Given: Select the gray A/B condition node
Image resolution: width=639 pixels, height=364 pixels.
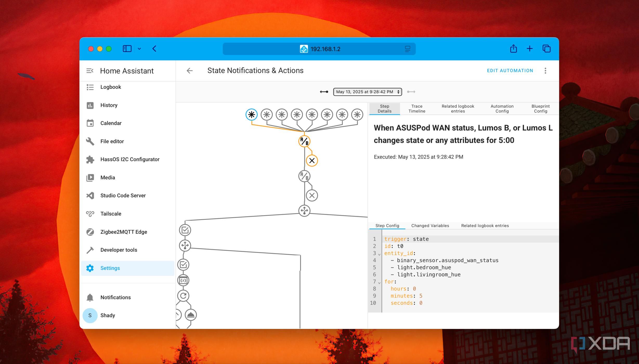Looking at the screenshot, I should 304,176.
